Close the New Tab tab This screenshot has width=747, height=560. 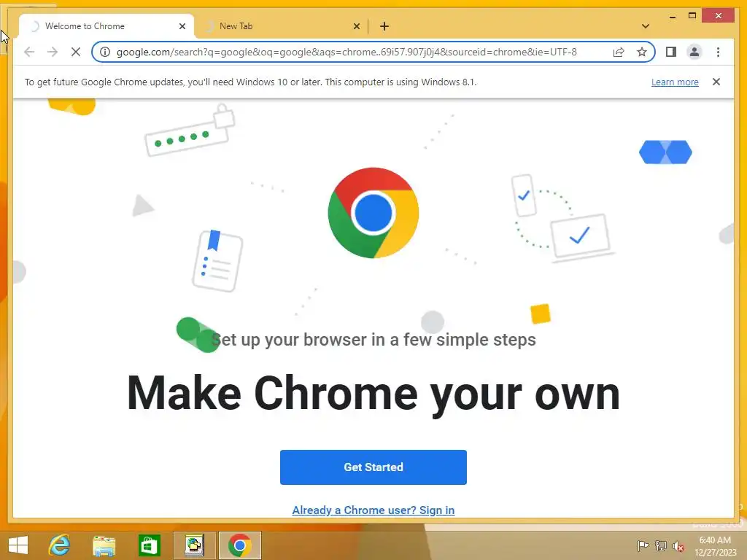(356, 26)
